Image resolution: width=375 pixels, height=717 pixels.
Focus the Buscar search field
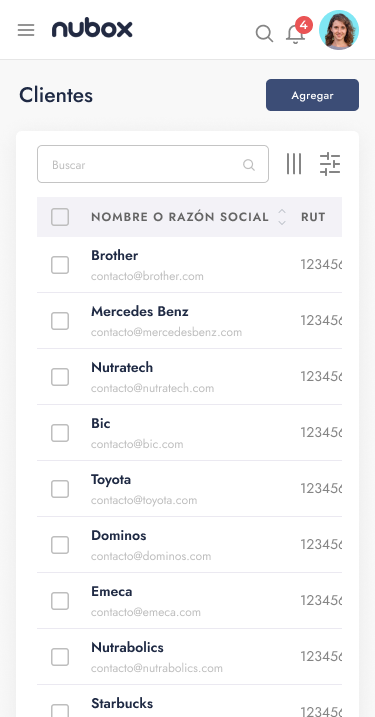click(x=153, y=164)
